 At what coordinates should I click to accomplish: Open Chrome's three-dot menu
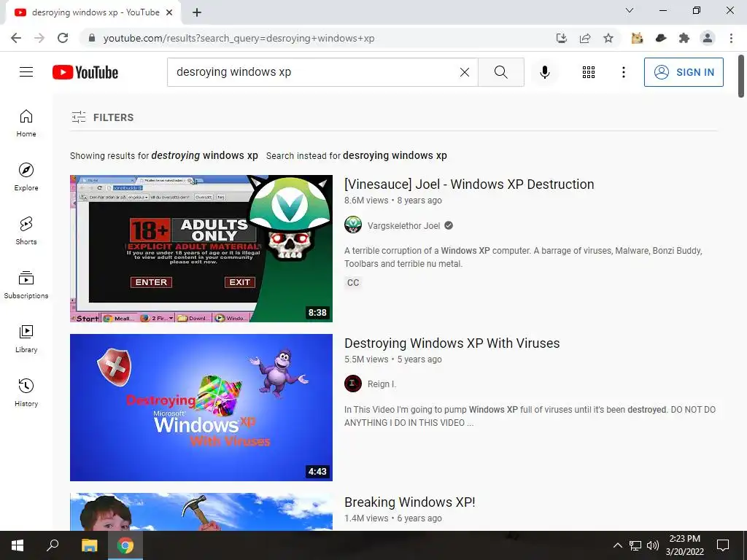pyautogui.click(x=731, y=38)
